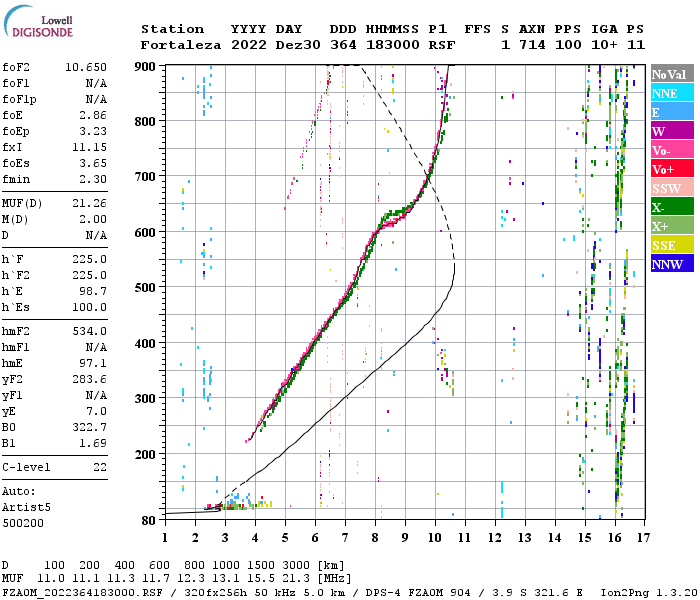Image resolution: width=700 pixels, height=600 pixels.
Task: Click the foE value 2.86
Action: (93, 115)
